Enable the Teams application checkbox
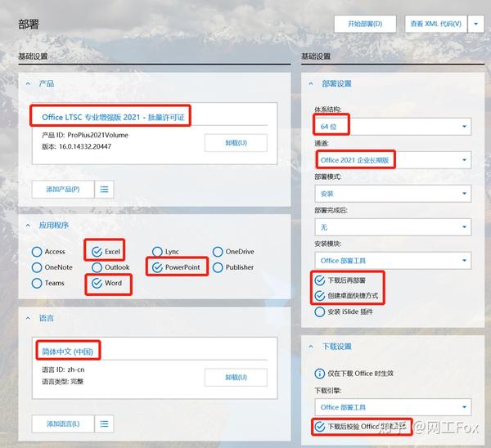The height and width of the screenshot is (448, 491). [x=37, y=283]
